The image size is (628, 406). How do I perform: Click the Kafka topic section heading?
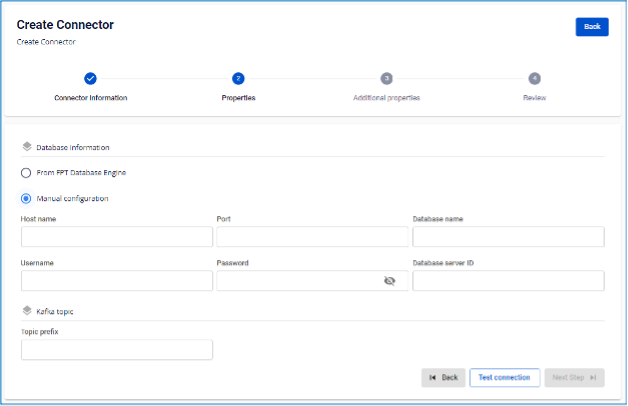click(x=55, y=312)
